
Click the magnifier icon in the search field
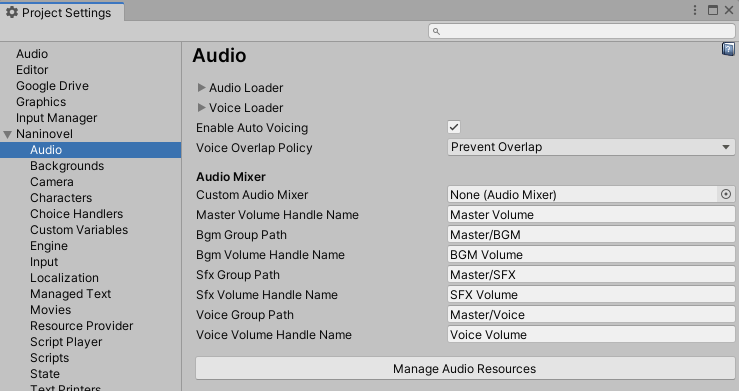click(436, 32)
